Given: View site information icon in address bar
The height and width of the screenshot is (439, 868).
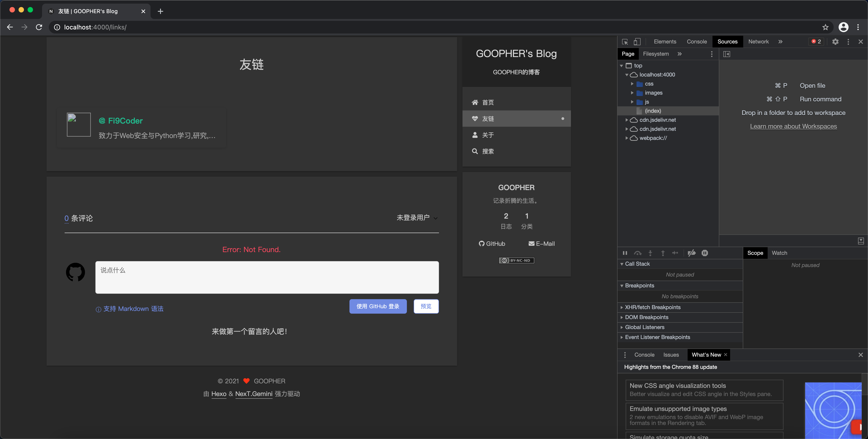Looking at the screenshot, I should click(57, 27).
